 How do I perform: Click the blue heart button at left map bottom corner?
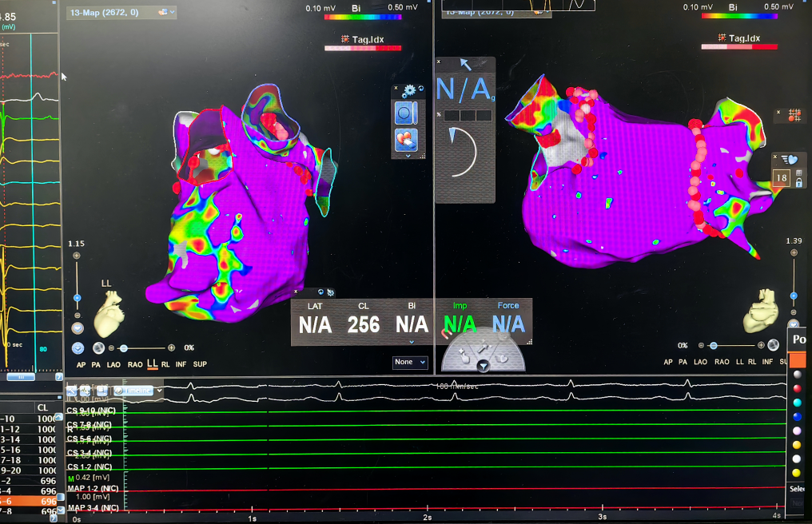78,348
